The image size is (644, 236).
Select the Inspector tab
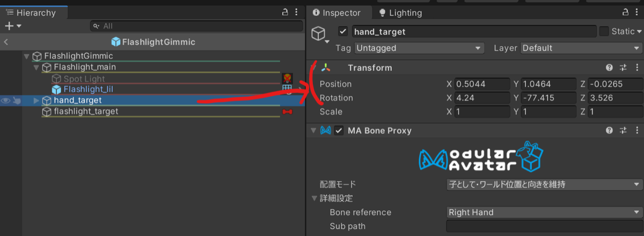336,12
